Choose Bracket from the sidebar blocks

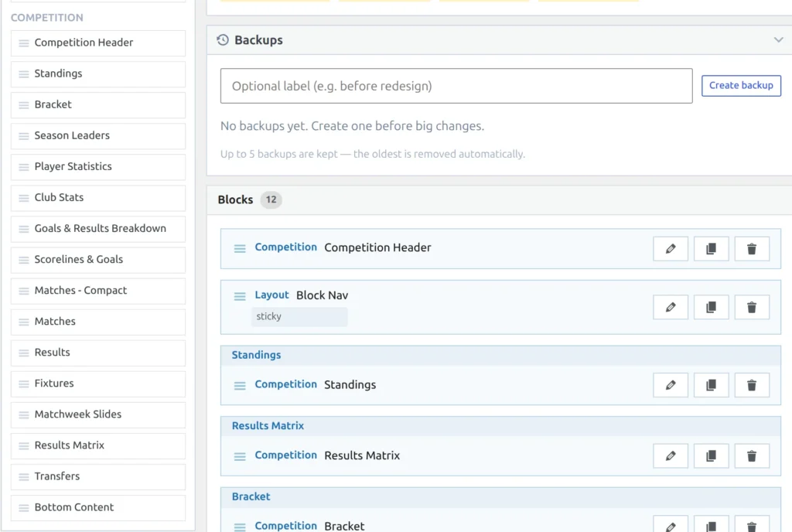click(98, 105)
